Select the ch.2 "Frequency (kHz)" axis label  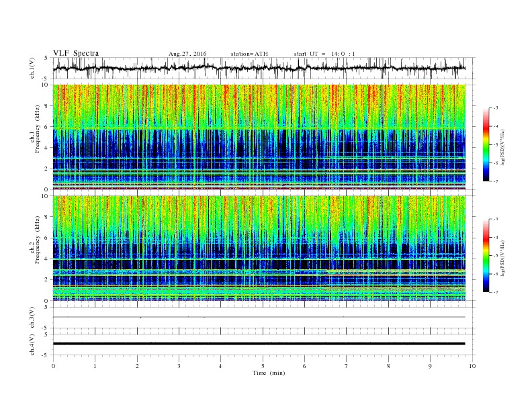click(x=38, y=240)
